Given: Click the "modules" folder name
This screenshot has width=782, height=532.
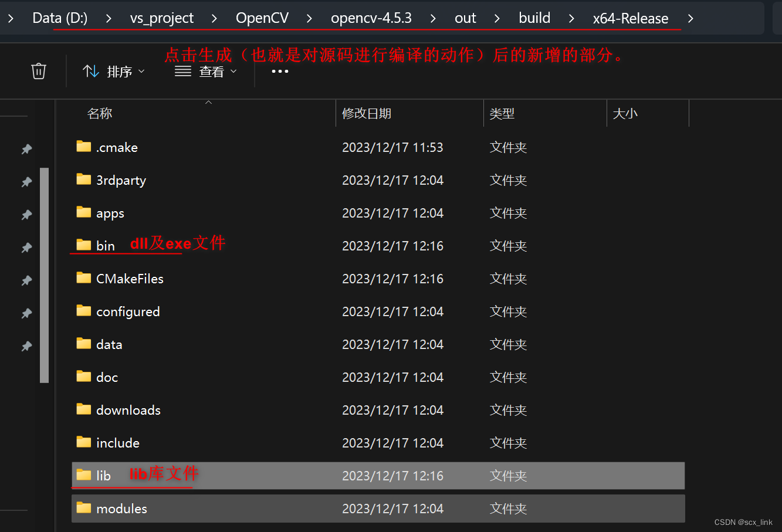Looking at the screenshot, I should tap(121, 509).
